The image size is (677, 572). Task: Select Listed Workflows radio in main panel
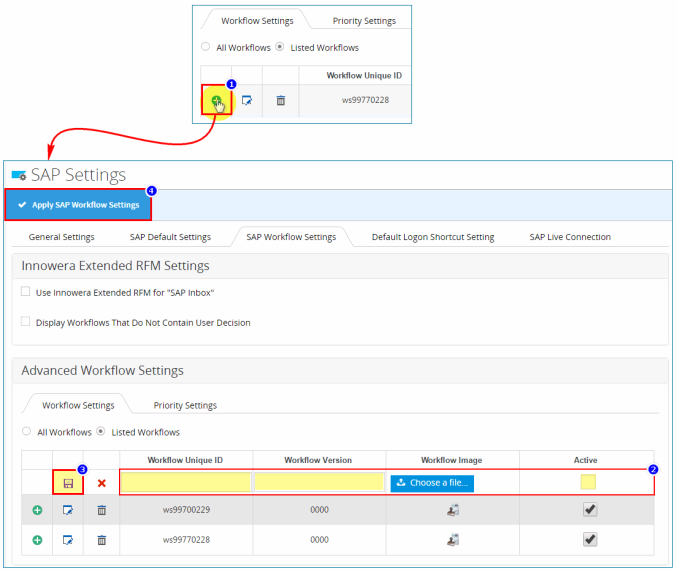coord(101,431)
